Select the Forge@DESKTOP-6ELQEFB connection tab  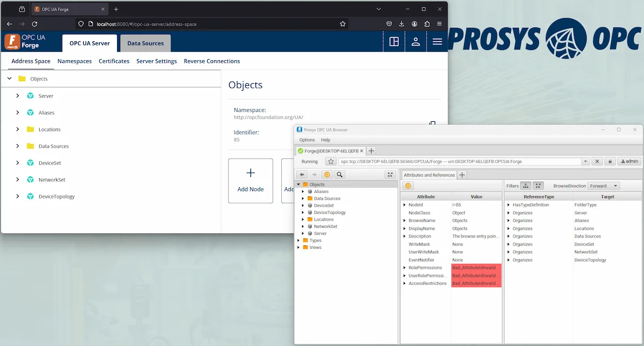click(x=331, y=151)
